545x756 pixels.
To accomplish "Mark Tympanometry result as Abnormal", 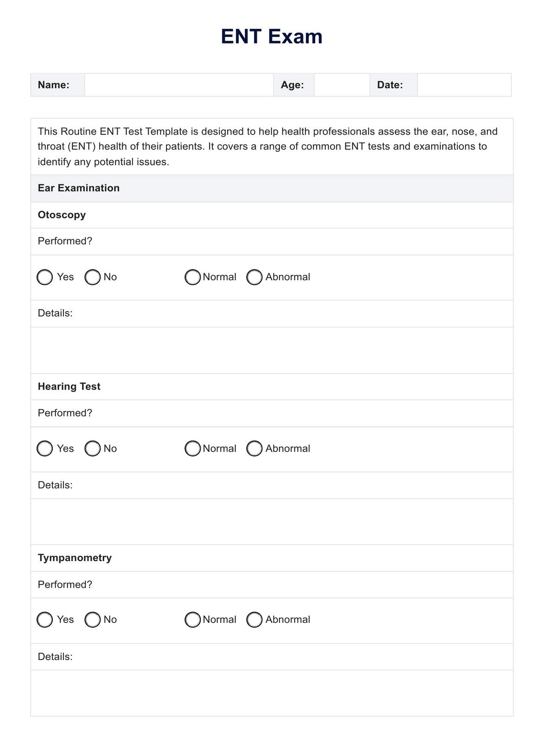I will pos(254,620).
